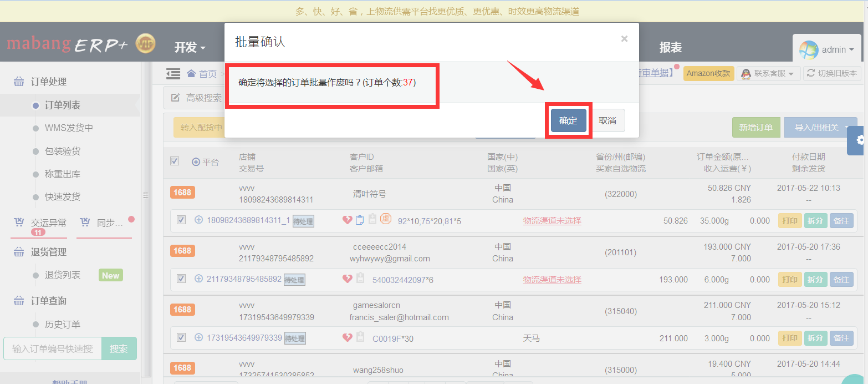The image size is (868, 384).
Task: Click 拆分 for order 21179348795485892
Action: (815, 279)
